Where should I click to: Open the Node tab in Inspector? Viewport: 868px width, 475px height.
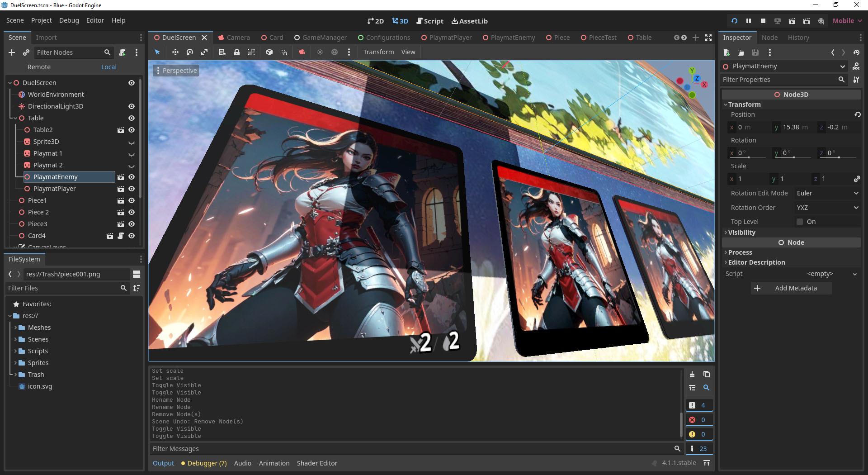769,38
